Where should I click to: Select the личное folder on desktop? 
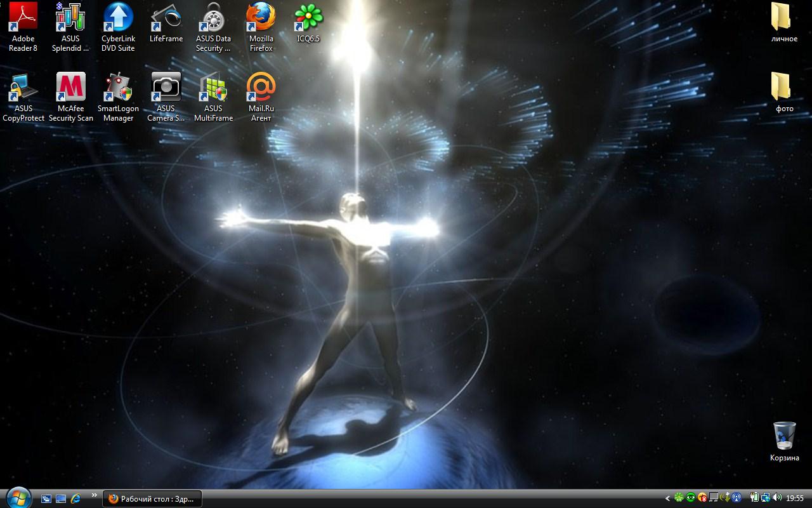tap(784, 18)
